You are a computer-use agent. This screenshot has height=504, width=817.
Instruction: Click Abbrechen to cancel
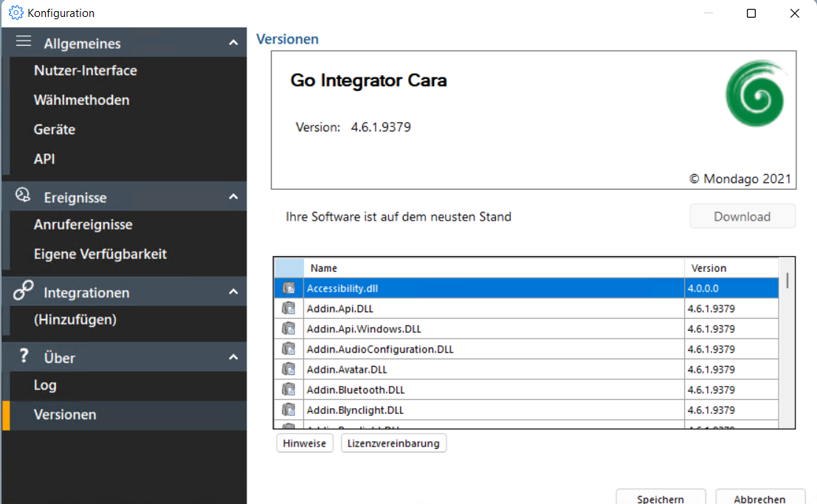(x=759, y=498)
